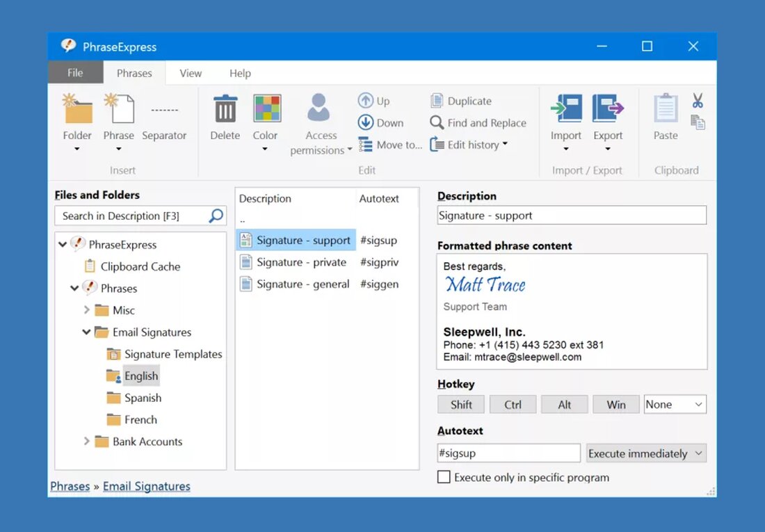Insert a new Folder via ribbon icon
This screenshot has width=765, height=532.
77,108
